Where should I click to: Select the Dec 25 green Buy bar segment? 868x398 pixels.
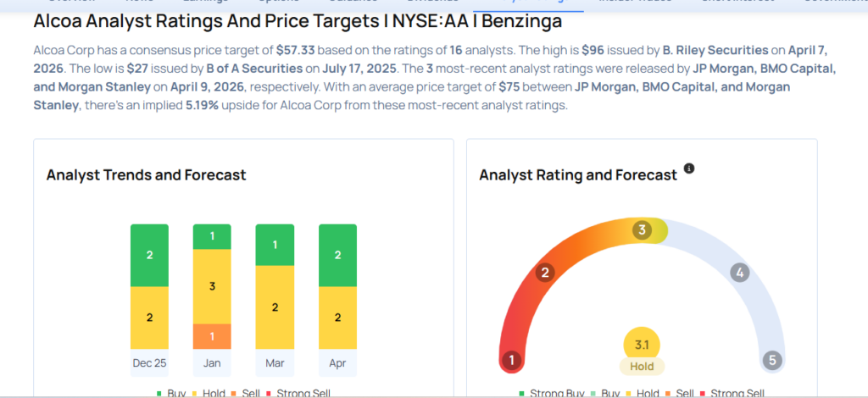pos(150,255)
